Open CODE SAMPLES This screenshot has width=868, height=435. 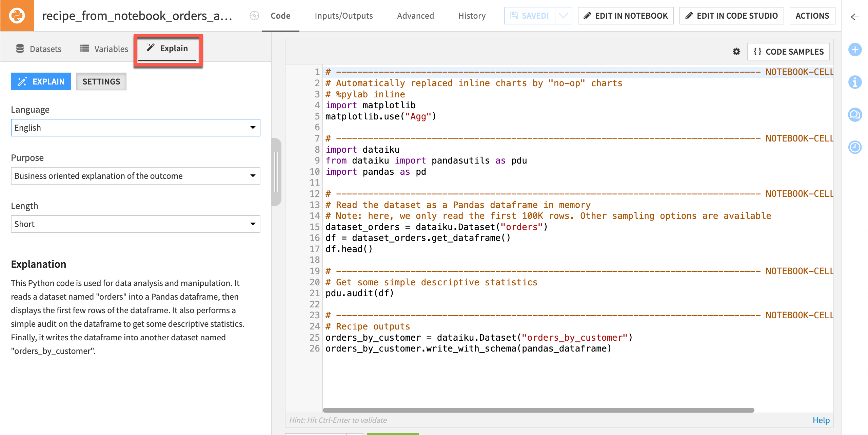[788, 52]
